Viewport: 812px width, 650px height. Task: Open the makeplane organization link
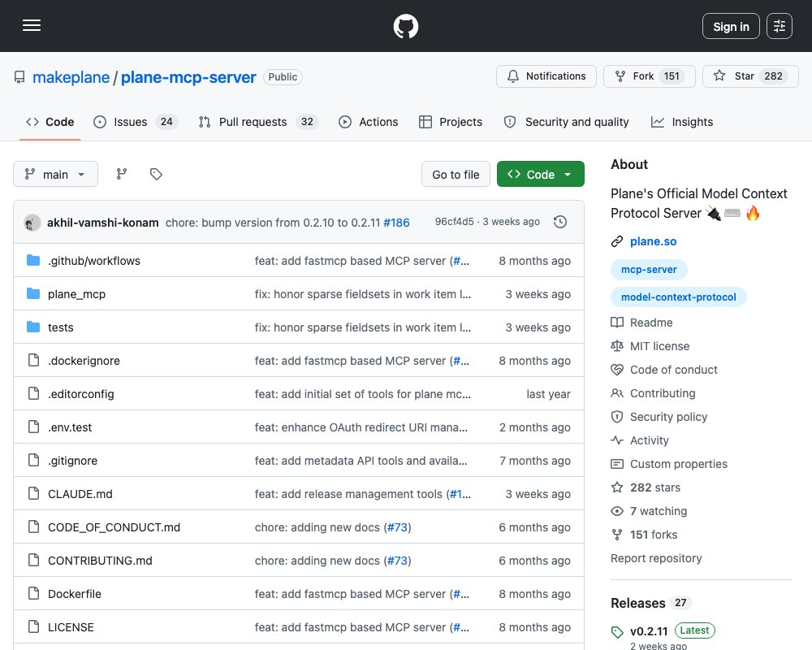(x=71, y=77)
